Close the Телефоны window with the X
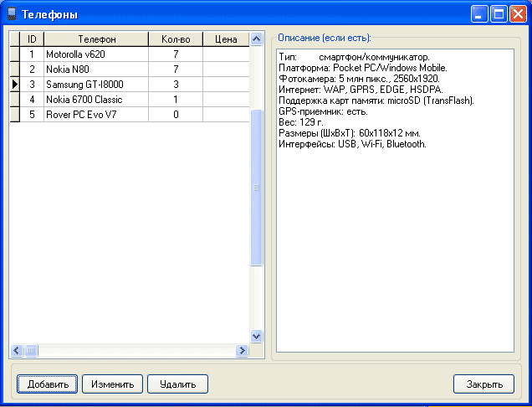532x407 pixels. coord(518,14)
